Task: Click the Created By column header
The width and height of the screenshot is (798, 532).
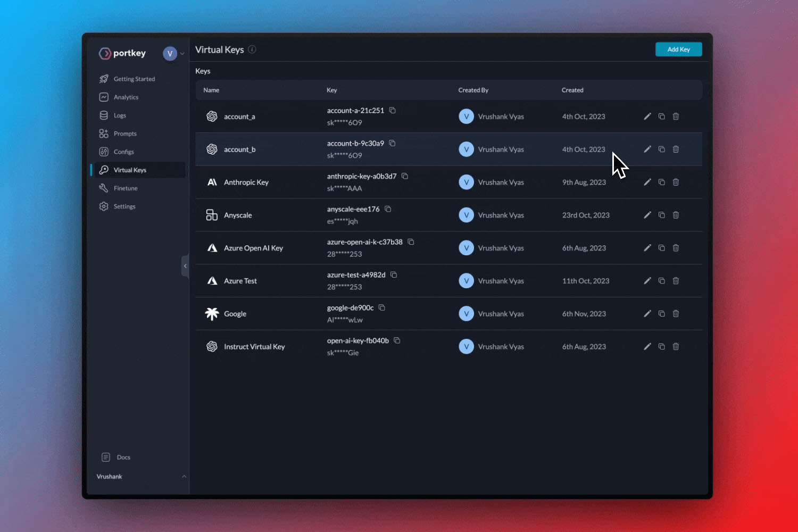Action: pos(473,90)
